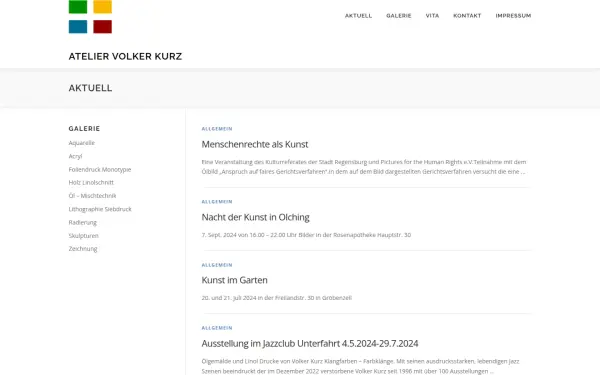Open the post Ausstellung im Jazzclub Unterfahrt

tap(310, 344)
